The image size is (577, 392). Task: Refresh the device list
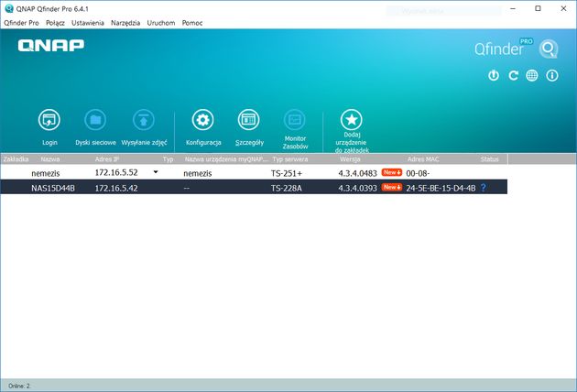coord(513,75)
